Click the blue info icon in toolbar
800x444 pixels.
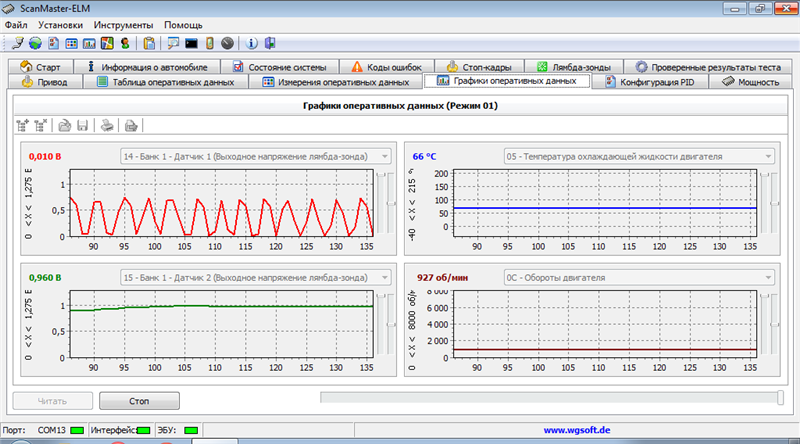251,43
